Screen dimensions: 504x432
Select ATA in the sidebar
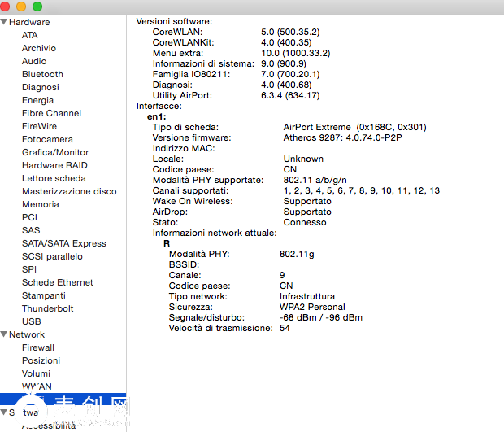pos(30,35)
